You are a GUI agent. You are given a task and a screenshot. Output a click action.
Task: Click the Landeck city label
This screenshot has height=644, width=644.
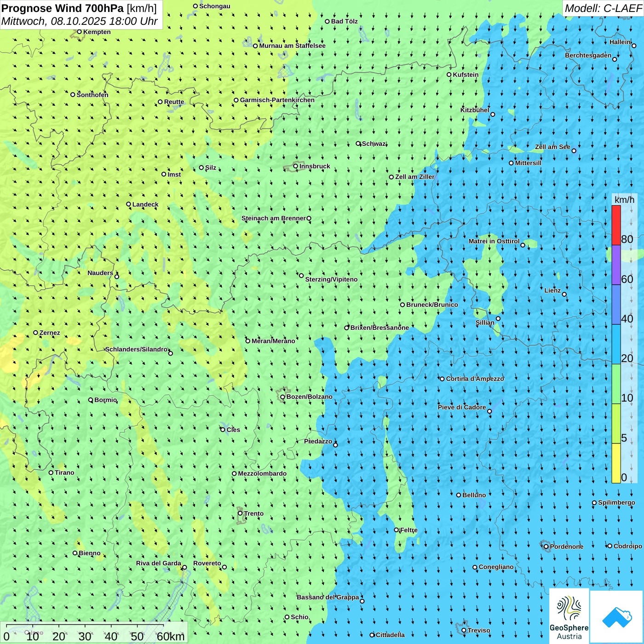145,204
